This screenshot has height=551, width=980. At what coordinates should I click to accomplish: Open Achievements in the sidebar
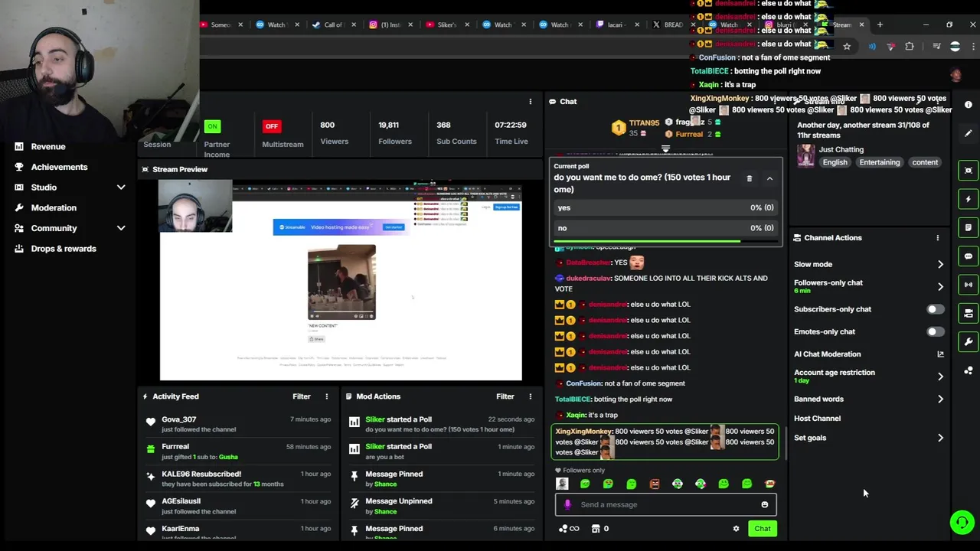[x=59, y=167]
